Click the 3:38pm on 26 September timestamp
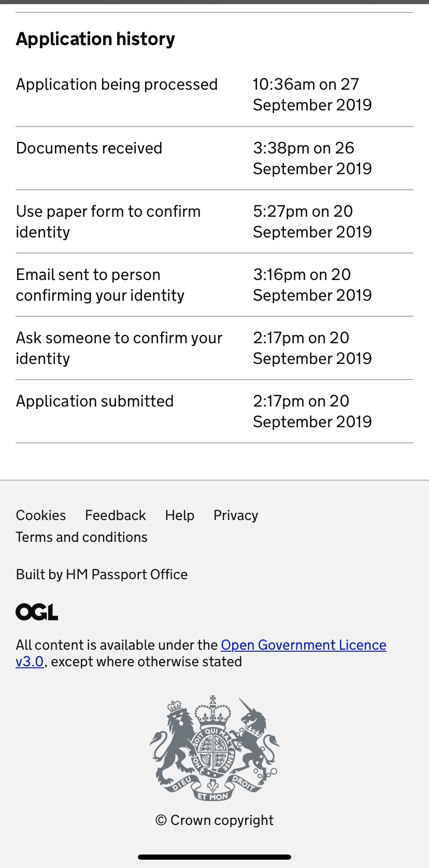Viewport: 429px width, 868px height. (x=312, y=158)
